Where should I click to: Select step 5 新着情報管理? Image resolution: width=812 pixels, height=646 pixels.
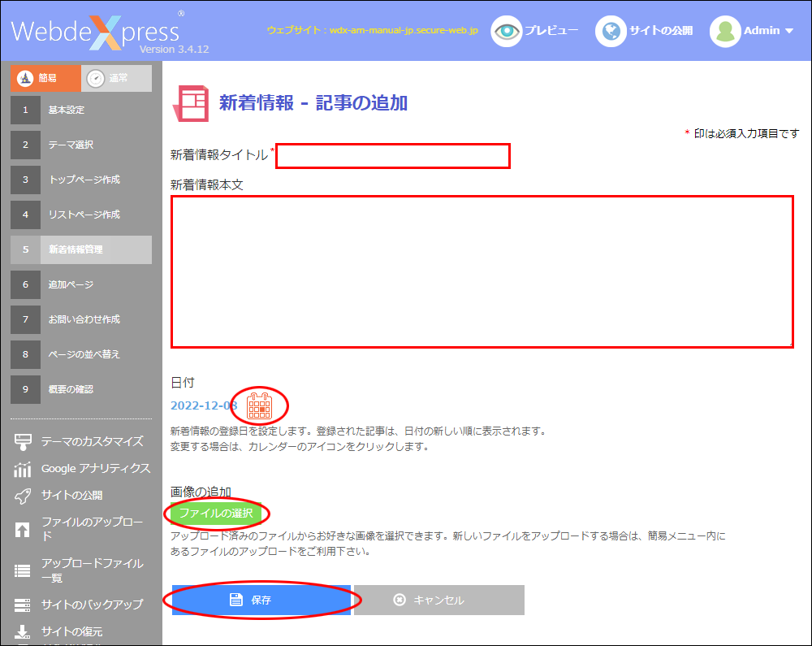(x=81, y=249)
